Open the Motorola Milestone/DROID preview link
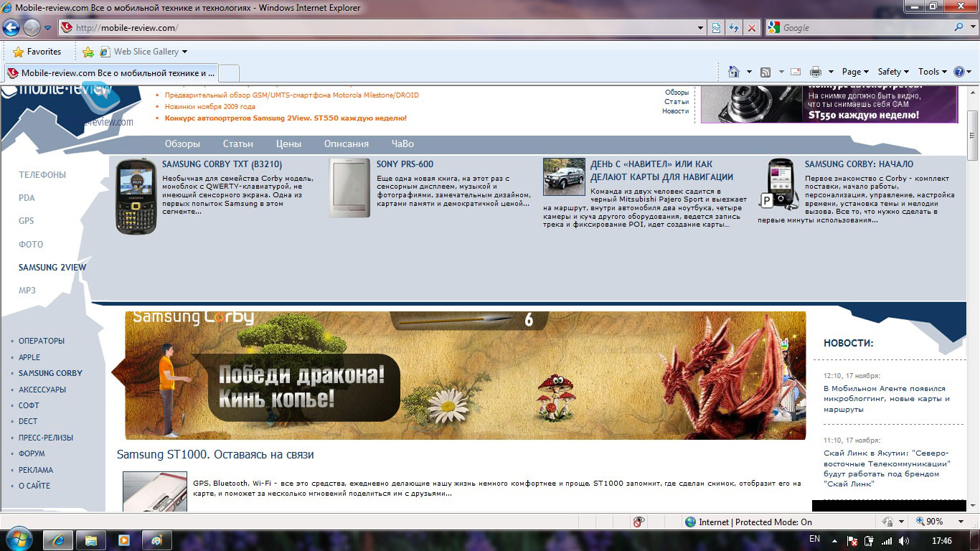This screenshot has height=551, width=980. [x=292, y=95]
